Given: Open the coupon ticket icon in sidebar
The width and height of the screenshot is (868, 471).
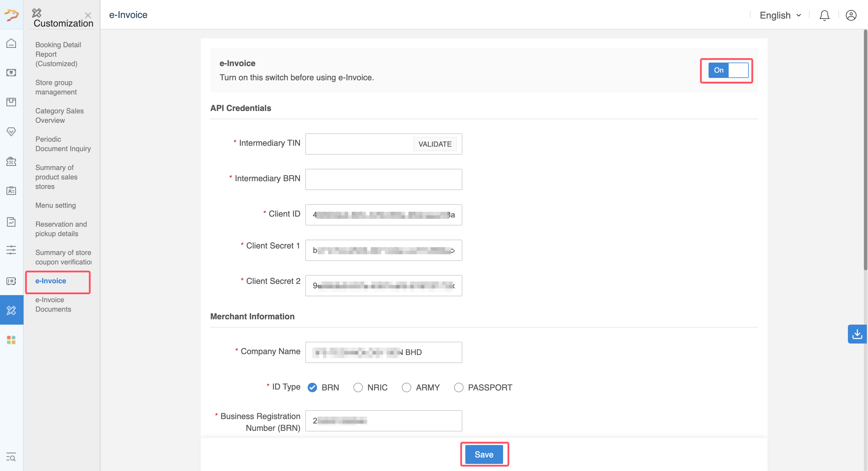Looking at the screenshot, I should pyautogui.click(x=12, y=281).
